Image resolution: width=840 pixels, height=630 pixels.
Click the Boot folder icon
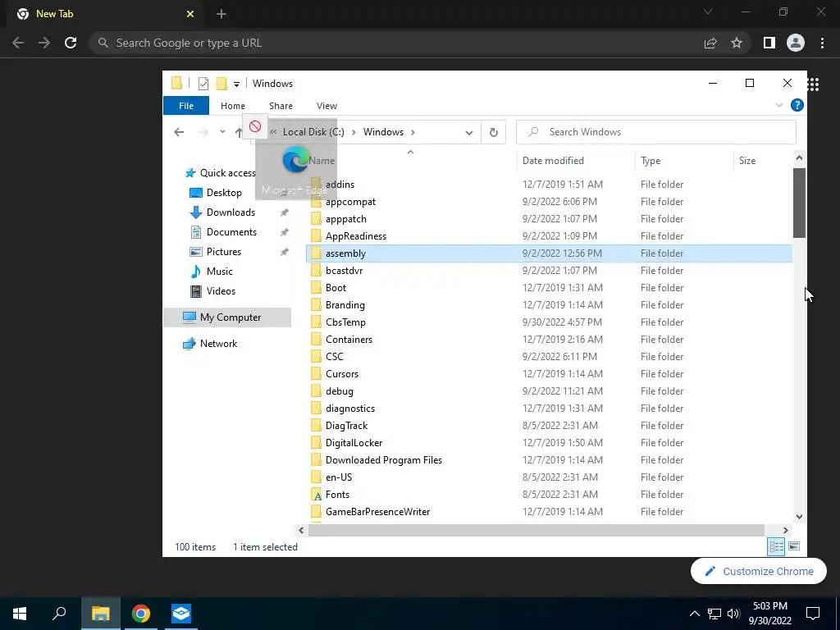pyautogui.click(x=317, y=288)
